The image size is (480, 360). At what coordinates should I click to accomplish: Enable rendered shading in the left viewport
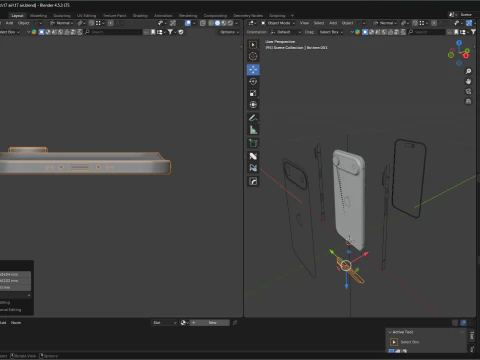pyautogui.click(x=230, y=23)
